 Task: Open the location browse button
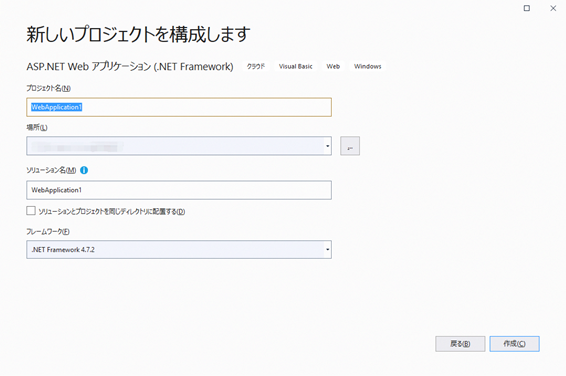coord(350,146)
